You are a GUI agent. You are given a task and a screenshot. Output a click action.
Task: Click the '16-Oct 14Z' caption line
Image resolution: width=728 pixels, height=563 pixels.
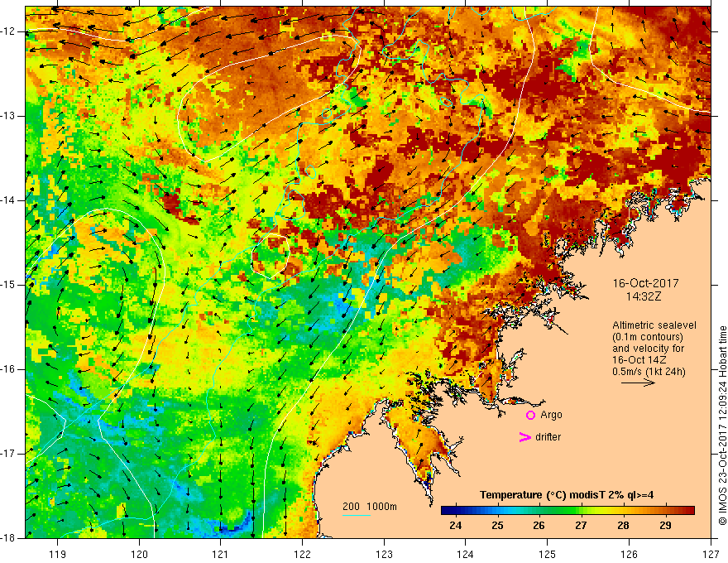tap(640, 360)
